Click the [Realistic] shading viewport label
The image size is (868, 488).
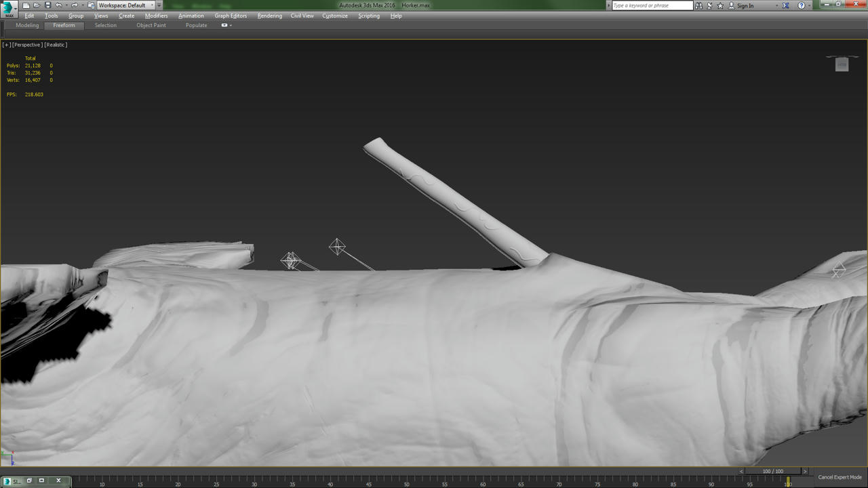tap(56, 45)
